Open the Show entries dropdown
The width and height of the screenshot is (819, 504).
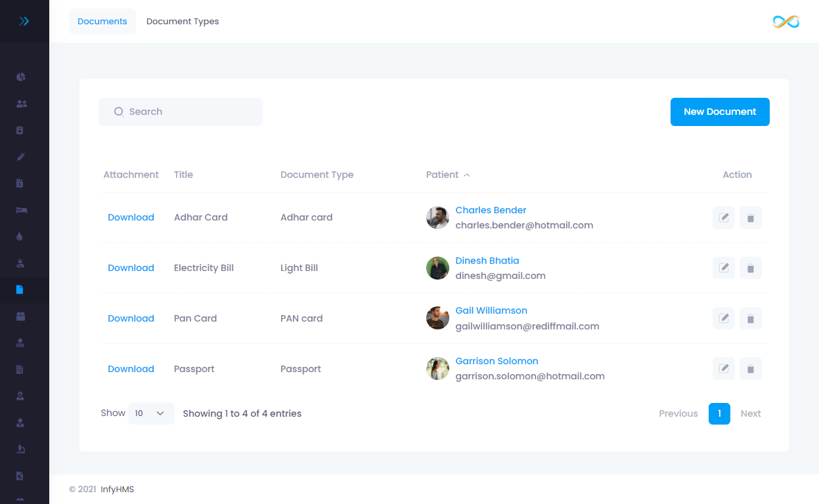150,413
